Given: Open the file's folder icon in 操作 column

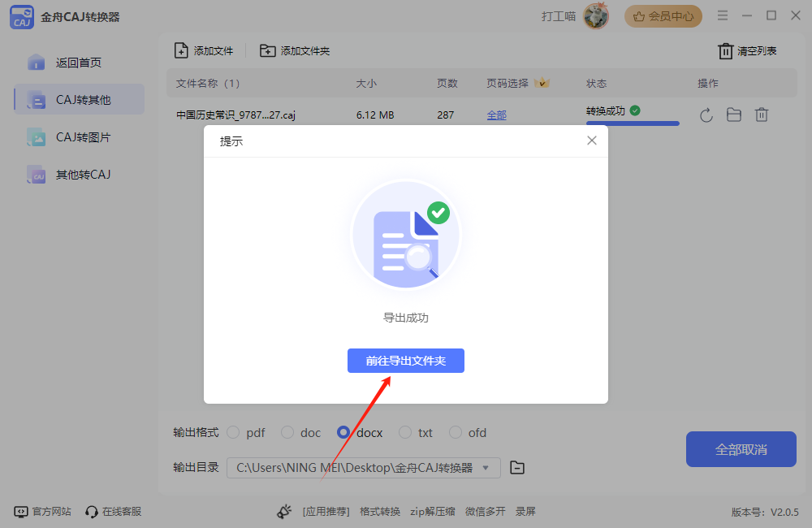Looking at the screenshot, I should 733,115.
